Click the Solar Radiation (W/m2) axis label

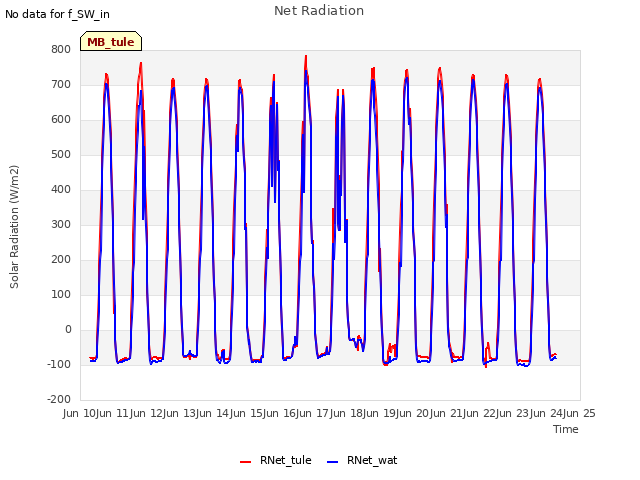pyautogui.click(x=14, y=227)
